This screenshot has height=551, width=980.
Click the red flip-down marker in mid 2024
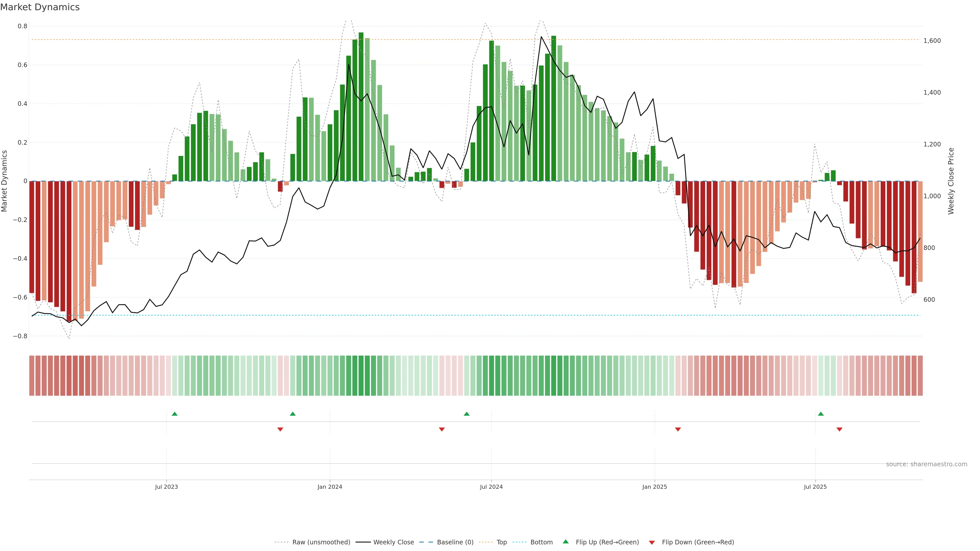tap(442, 429)
